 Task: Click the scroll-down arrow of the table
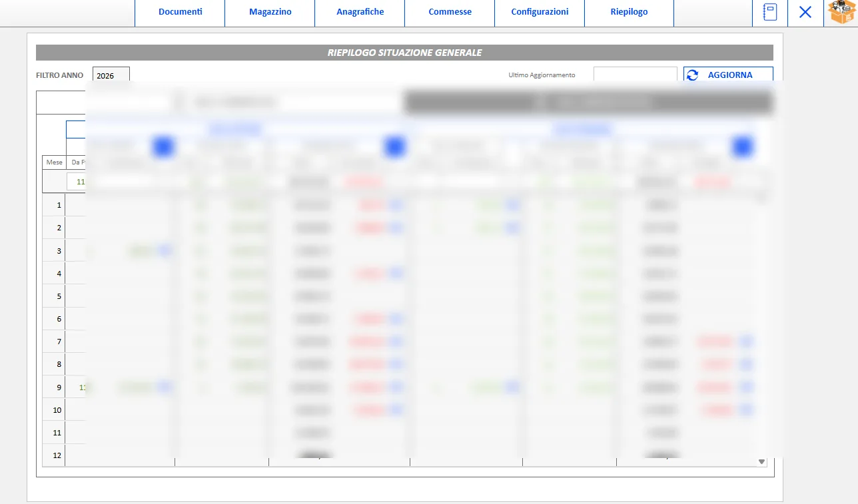(x=762, y=461)
